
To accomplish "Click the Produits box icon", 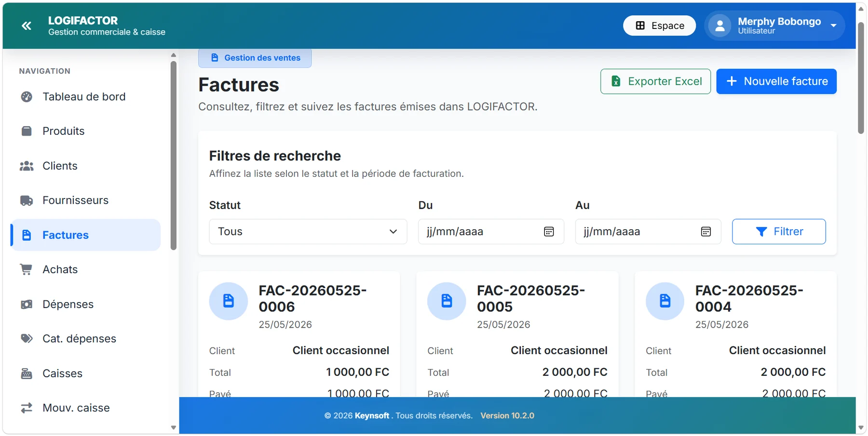I will [x=27, y=131].
